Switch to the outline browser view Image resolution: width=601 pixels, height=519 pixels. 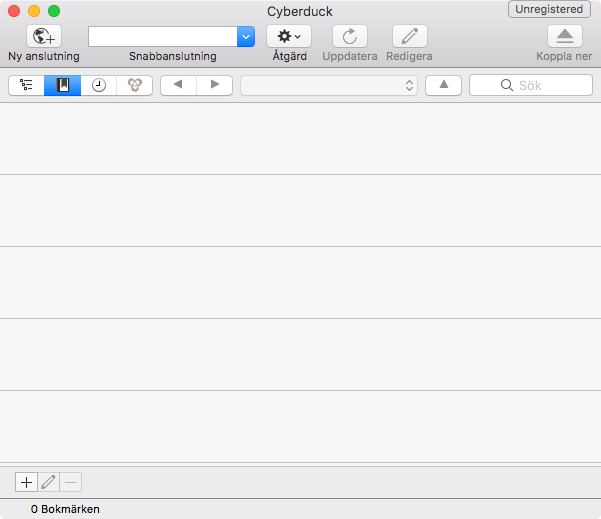coord(26,85)
